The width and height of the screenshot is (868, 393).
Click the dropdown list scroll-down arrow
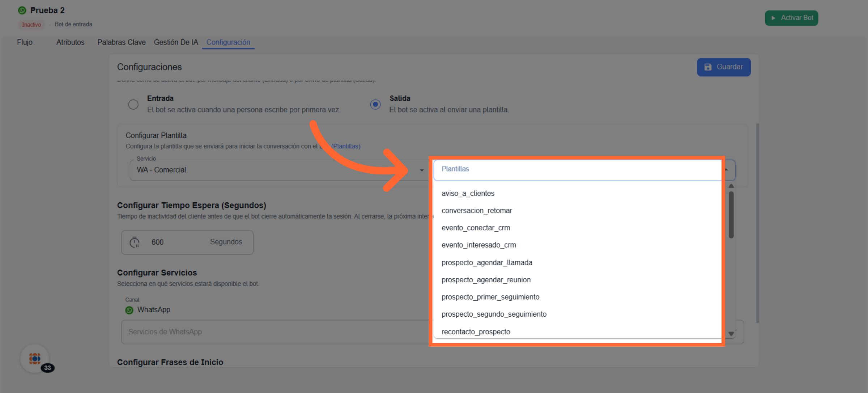point(731,334)
